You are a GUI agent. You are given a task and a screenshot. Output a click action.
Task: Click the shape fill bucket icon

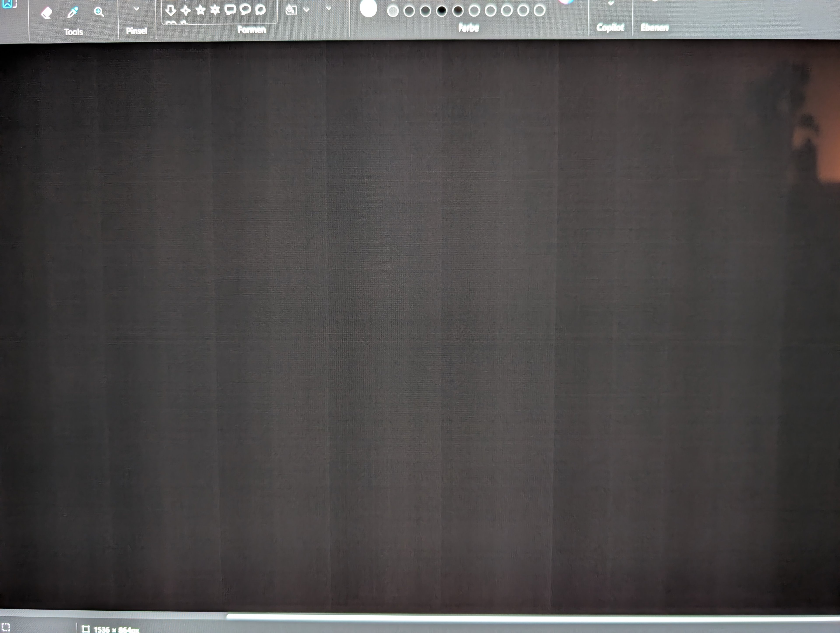point(291,9)
